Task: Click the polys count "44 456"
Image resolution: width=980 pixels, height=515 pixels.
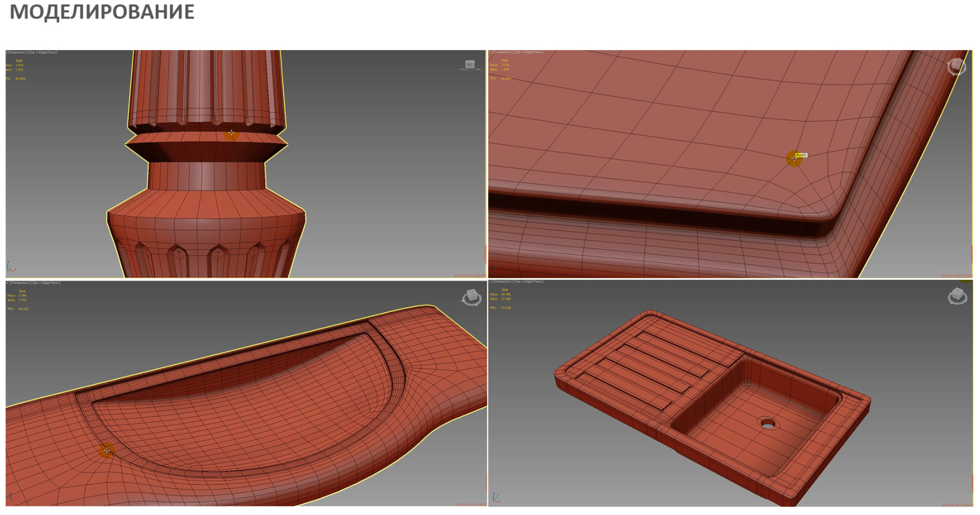Action: pos(506,295)
